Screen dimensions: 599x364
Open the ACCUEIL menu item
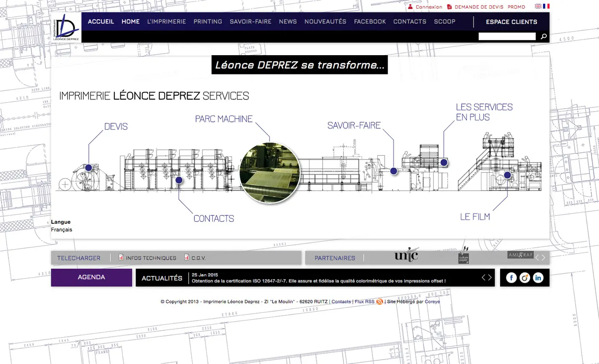click(101, 21)
